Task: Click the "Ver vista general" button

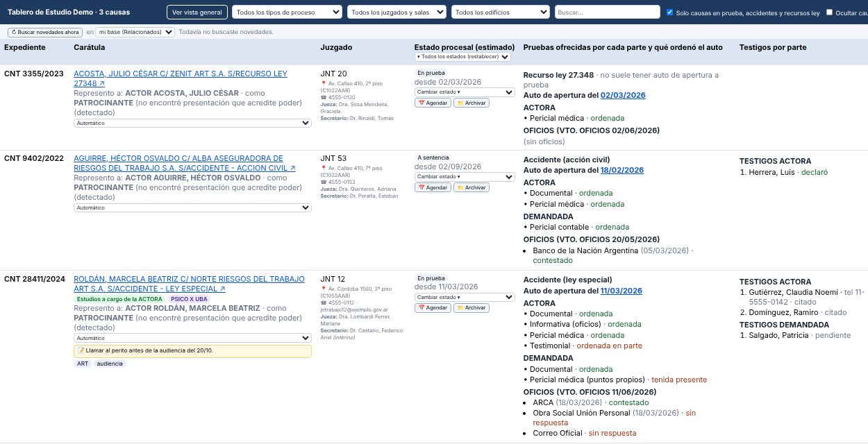Action: (197, 12)
